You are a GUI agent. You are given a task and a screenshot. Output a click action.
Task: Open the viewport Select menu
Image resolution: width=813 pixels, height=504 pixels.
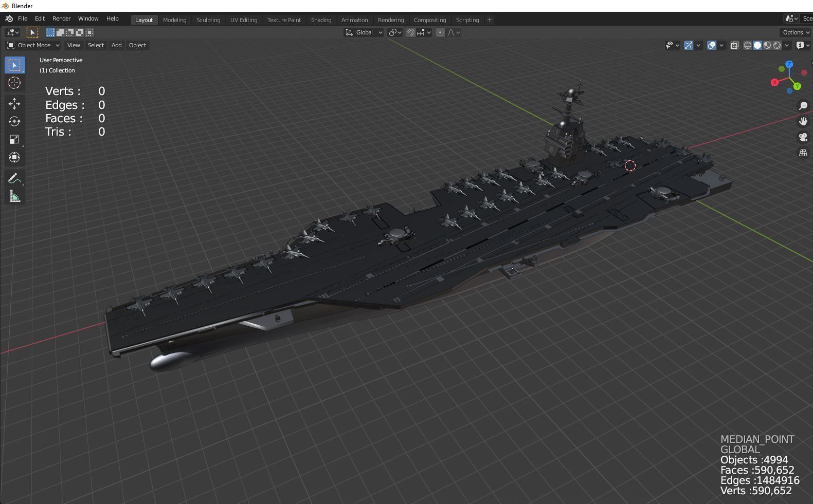click(96, 45)
